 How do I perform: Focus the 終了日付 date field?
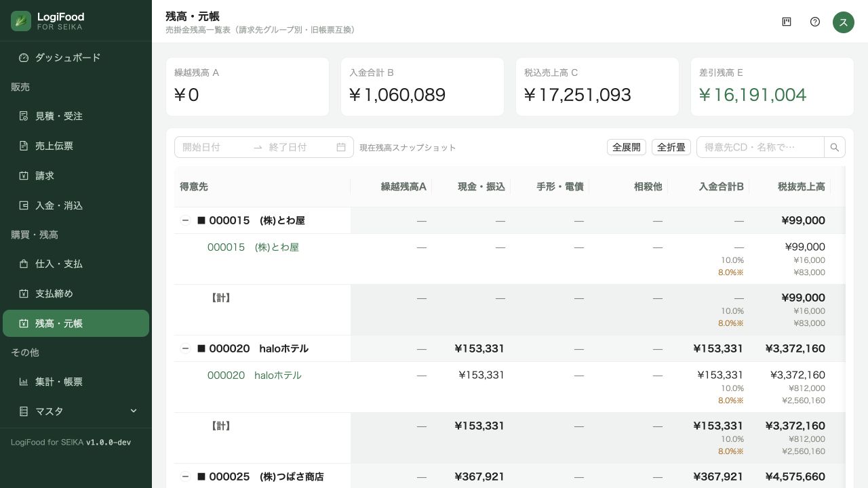coord(299,147)
